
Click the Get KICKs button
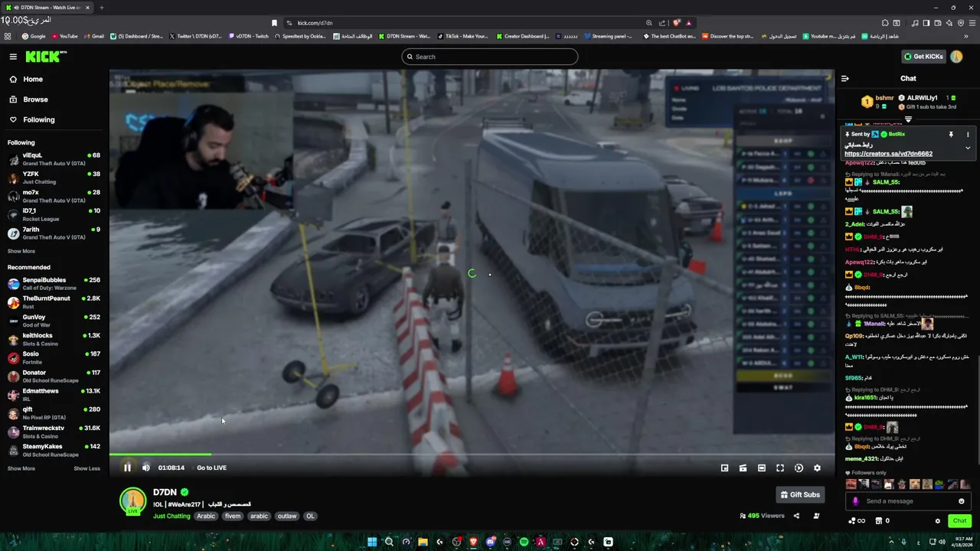[923, 57]
